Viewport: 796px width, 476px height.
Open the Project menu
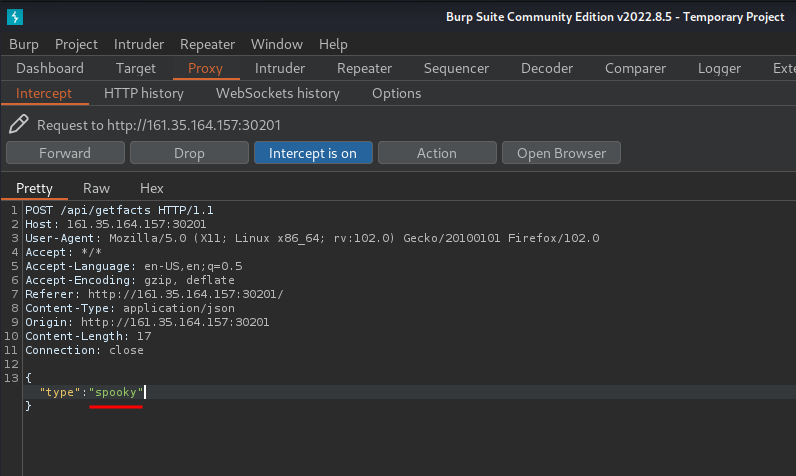click(x=76, y=45)
